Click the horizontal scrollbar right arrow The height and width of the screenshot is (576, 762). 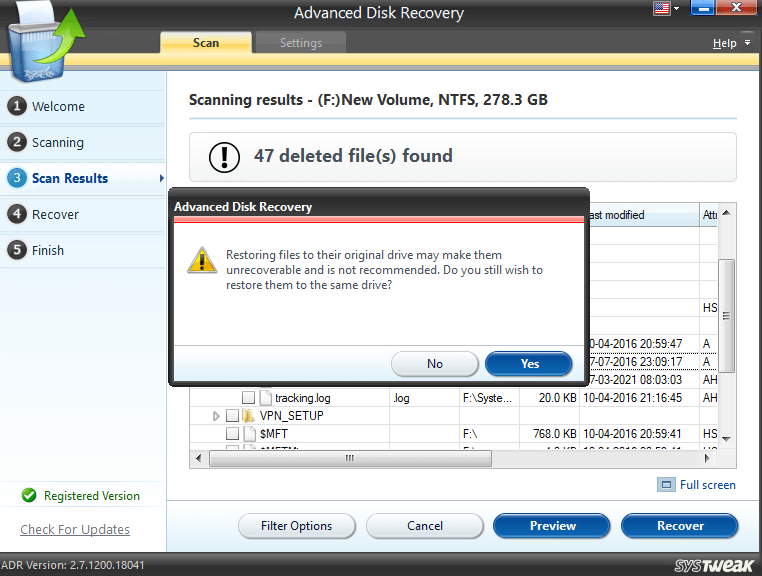(708, 458)
